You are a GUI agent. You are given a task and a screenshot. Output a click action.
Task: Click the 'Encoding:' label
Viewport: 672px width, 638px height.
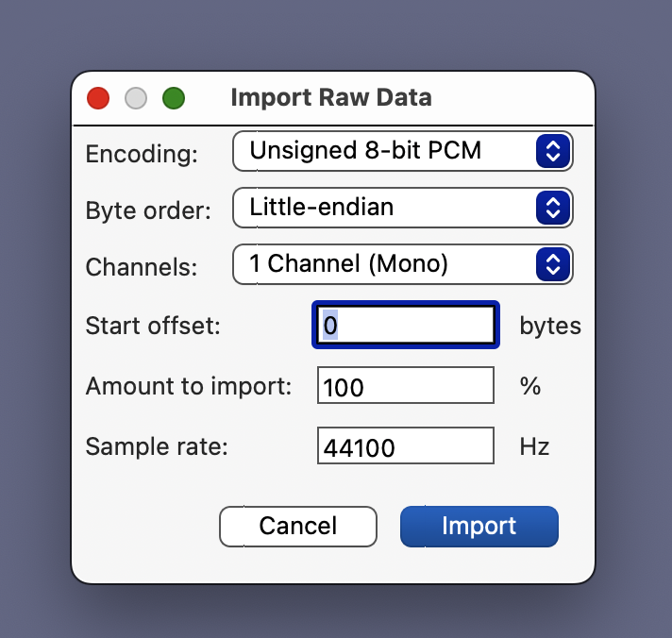pyautogui.click(x=142, y=155)
